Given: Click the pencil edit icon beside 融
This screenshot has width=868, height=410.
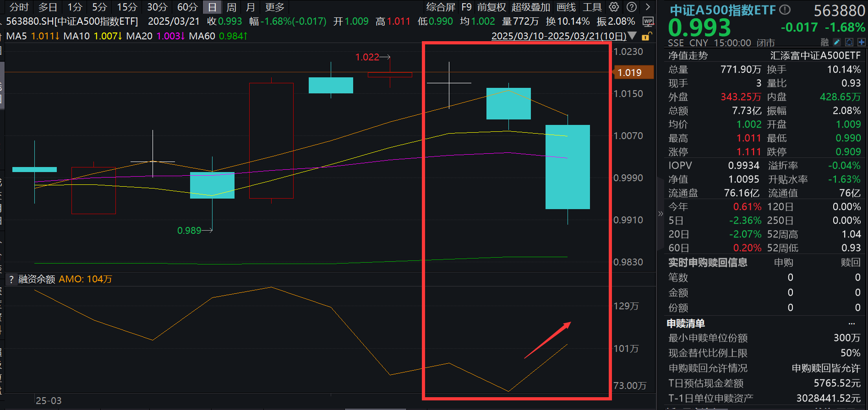Looking at the screenshot, I should 837,42.
